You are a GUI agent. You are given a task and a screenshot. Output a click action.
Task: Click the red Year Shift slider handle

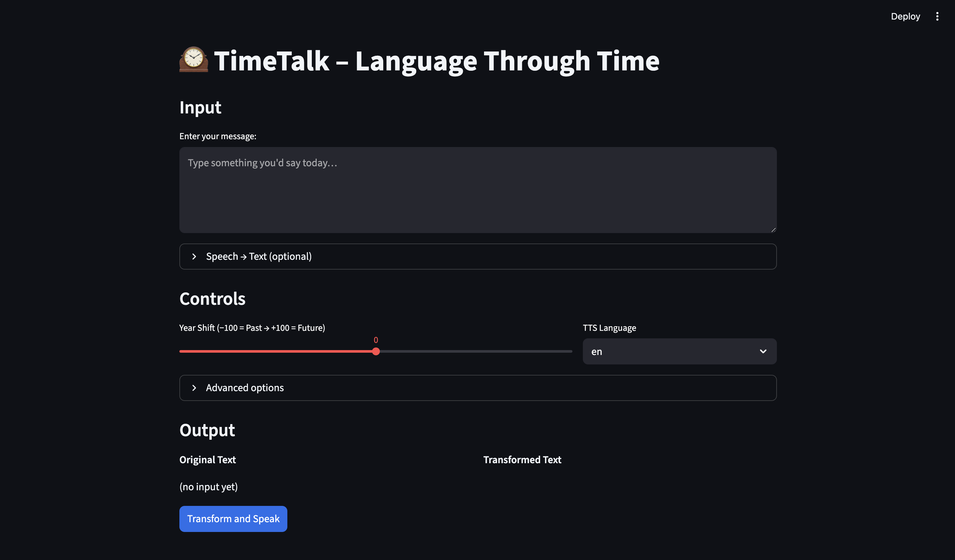click(375, 351)
